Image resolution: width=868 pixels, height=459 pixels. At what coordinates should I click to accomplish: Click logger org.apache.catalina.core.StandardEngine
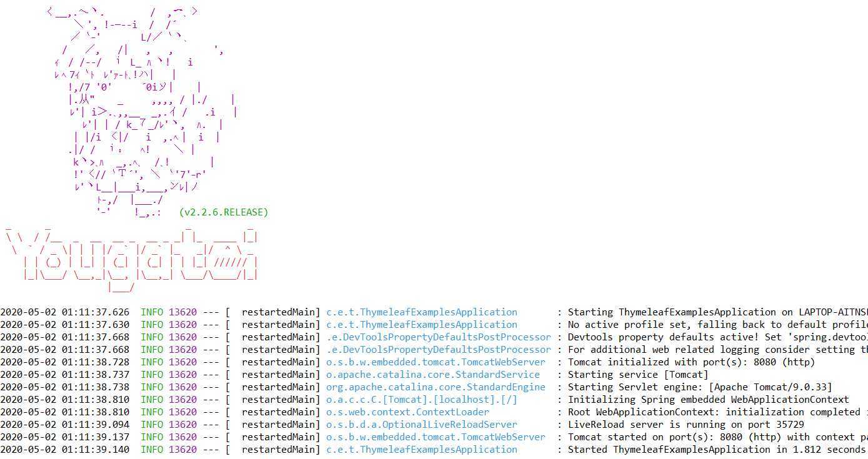[x=436, y=387]
